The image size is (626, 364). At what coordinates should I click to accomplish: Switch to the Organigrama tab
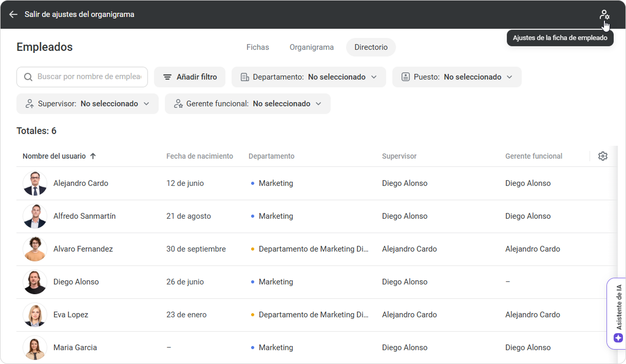tap(311, 47)
